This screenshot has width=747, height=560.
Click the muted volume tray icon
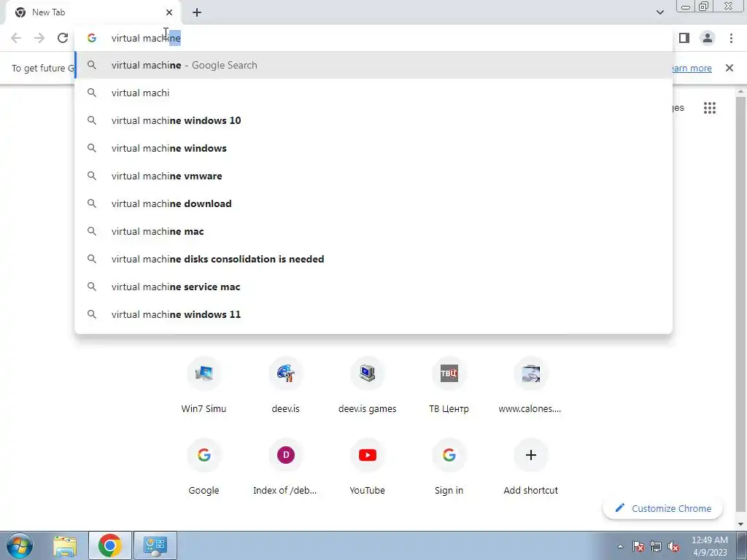[673, 546]
